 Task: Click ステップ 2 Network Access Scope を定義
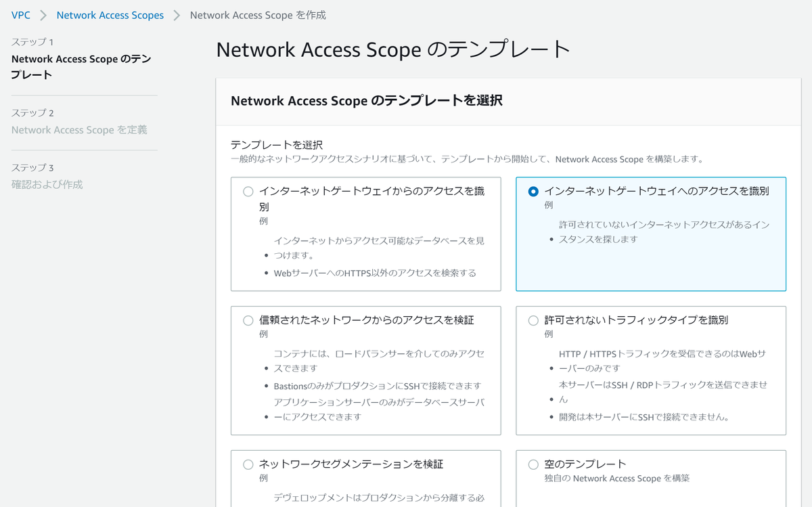coord(79,122)
